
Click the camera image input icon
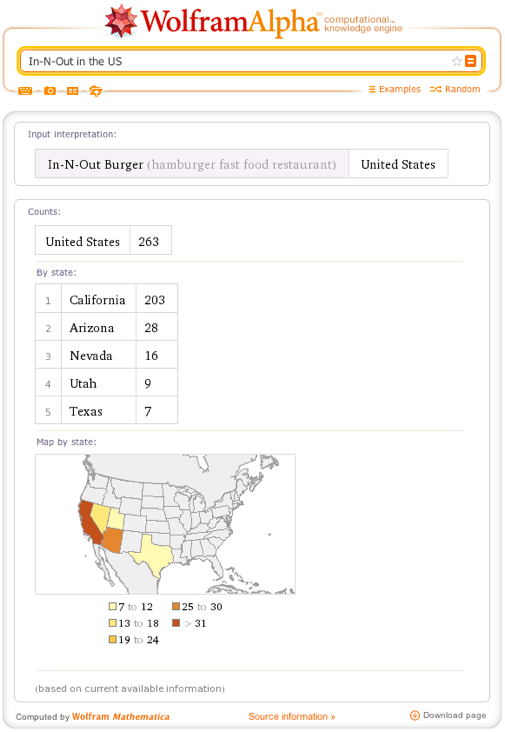coord(49,91)
